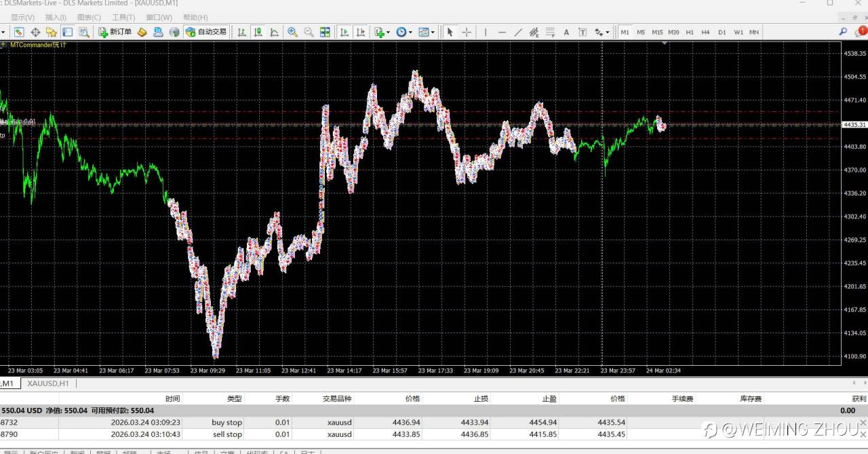Select the Horizontal Line drawing tool
The image size is (868, 454).
tap(502, 32)
